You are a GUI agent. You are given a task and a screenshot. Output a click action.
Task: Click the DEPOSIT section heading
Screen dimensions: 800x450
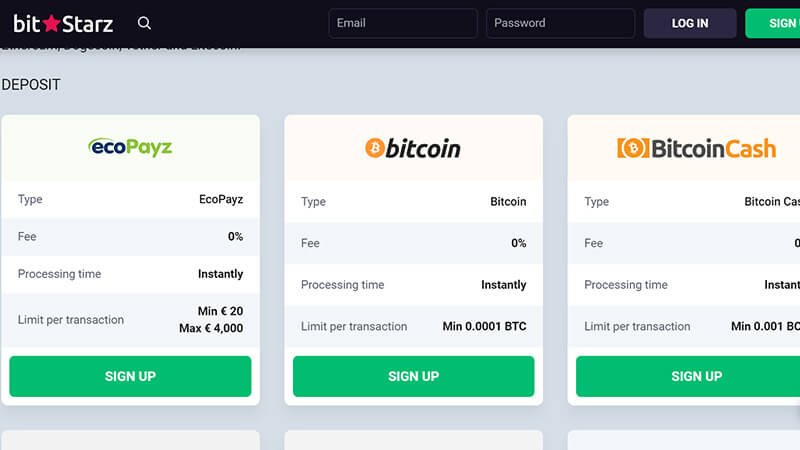(x=31, y=85)
